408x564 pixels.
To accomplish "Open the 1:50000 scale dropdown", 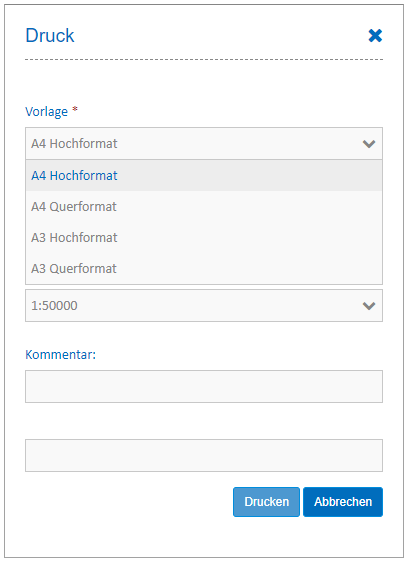I will [204, 305].
